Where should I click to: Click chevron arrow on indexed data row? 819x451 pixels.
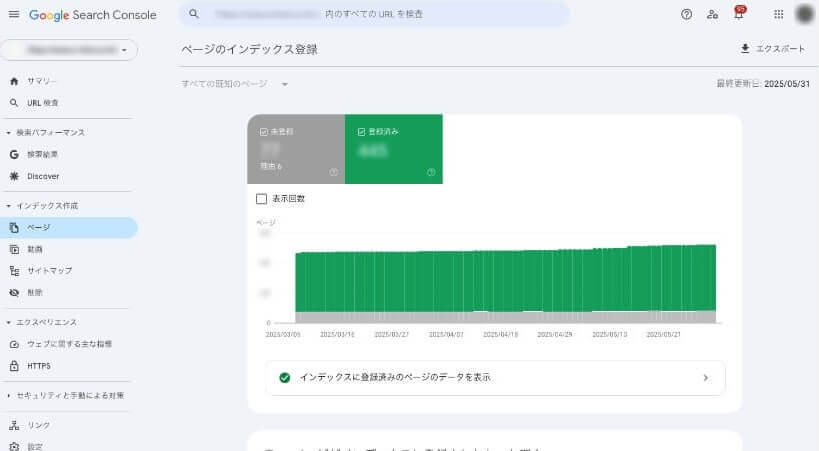pos(706,378)
